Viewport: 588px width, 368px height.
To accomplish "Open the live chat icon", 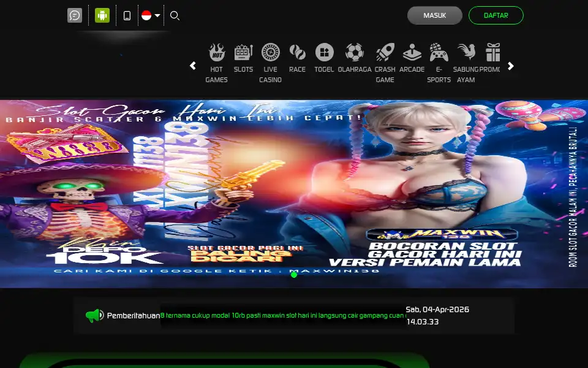I will (x=75, y=15).
